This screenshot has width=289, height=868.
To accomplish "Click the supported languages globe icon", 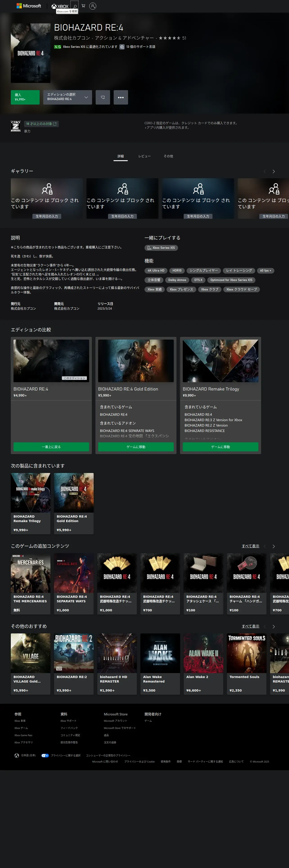I will tap(122, 47).
